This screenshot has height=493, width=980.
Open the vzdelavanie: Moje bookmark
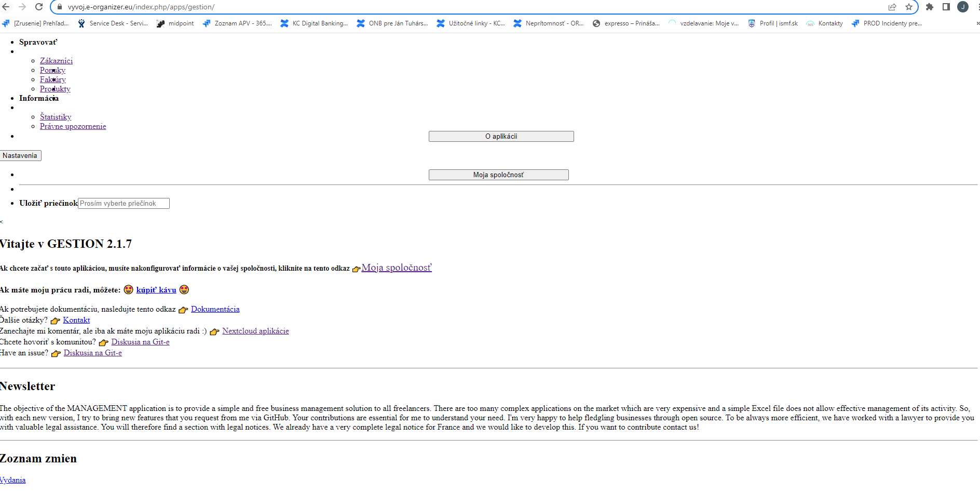[x=703, y=23]
